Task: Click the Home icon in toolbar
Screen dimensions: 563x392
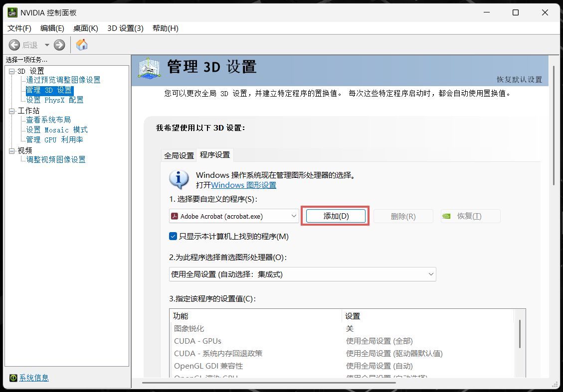Action: 82,44
